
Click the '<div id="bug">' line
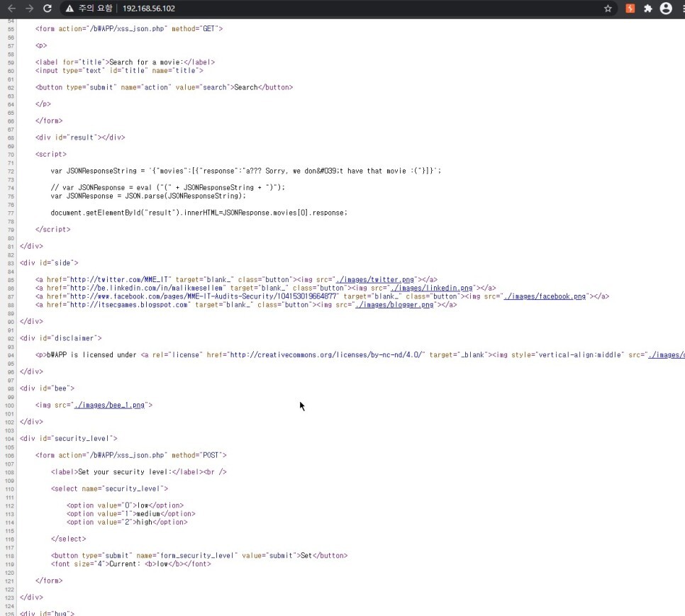pyautogui.click(x=48, y=613)
